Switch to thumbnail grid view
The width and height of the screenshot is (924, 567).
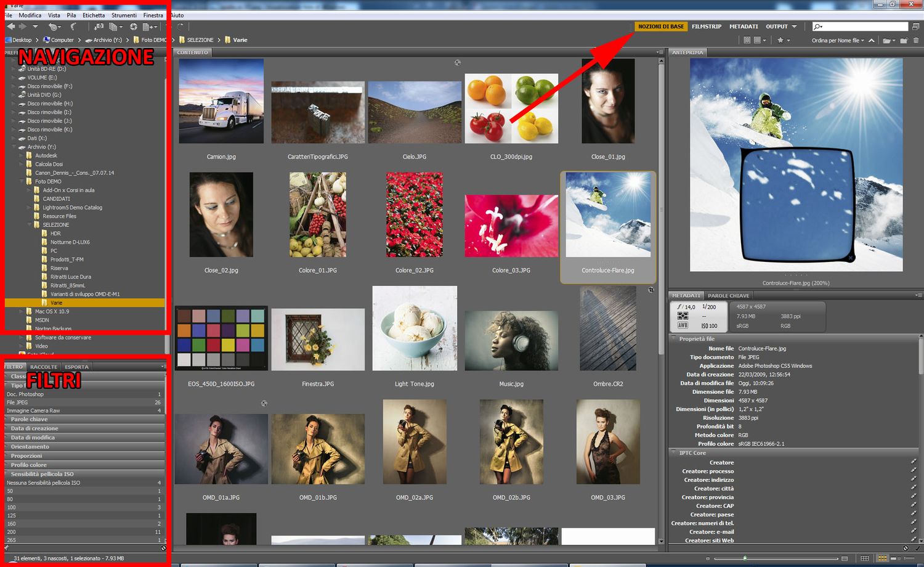[882, 558]
